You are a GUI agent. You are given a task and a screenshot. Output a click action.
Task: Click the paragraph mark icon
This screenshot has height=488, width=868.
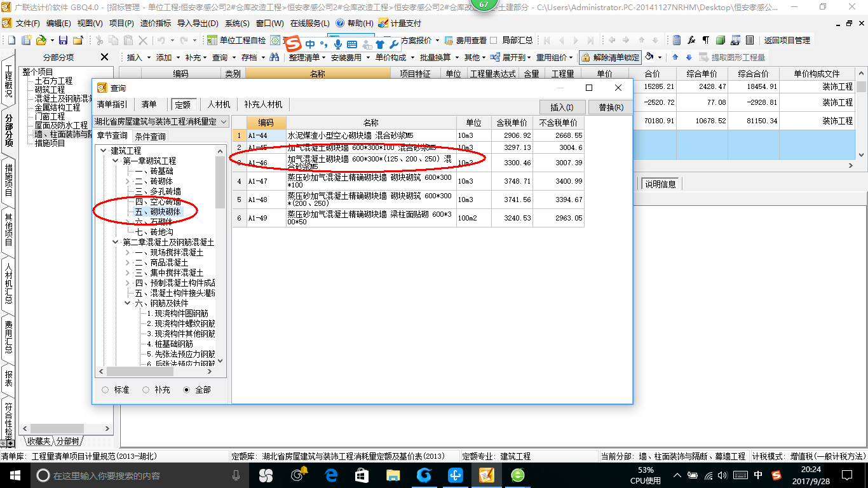tap(705, 40)
